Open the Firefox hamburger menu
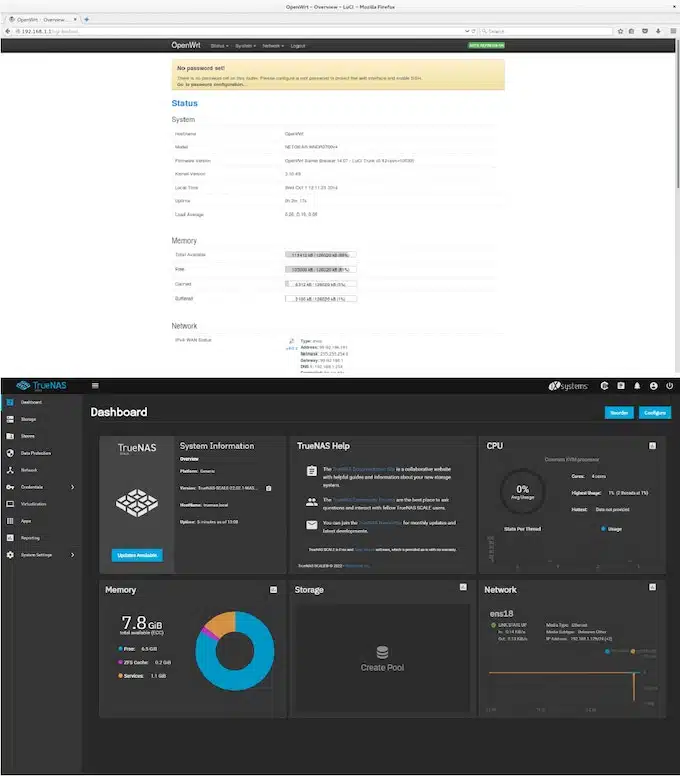The image size is (680, 780). [x=673, y=31]
